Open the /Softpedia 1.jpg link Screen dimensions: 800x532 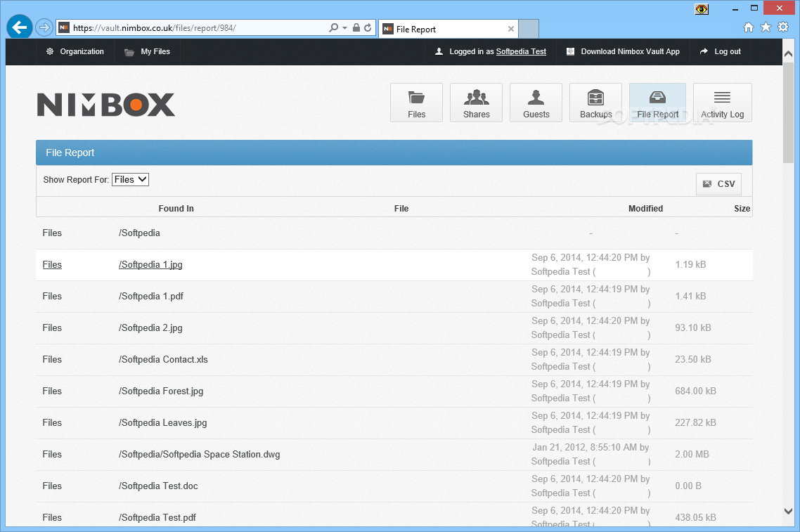(x=150, y=265)
